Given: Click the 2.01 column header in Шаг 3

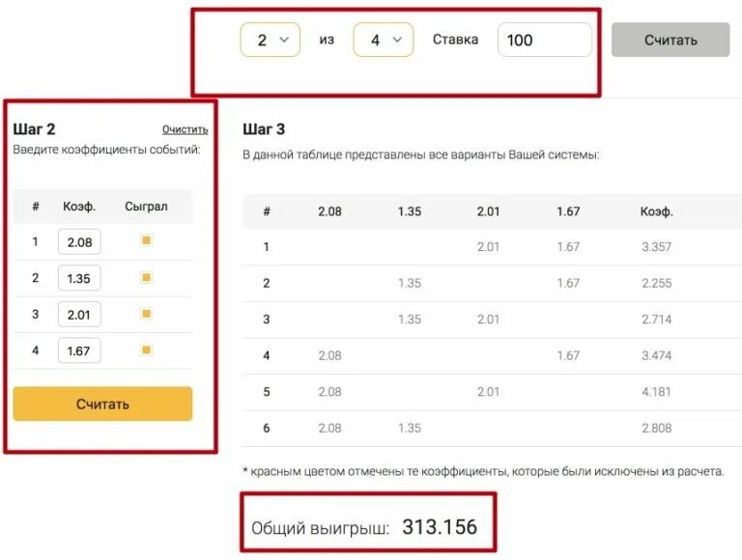Looking at the screenshot, I should [488, 211].
